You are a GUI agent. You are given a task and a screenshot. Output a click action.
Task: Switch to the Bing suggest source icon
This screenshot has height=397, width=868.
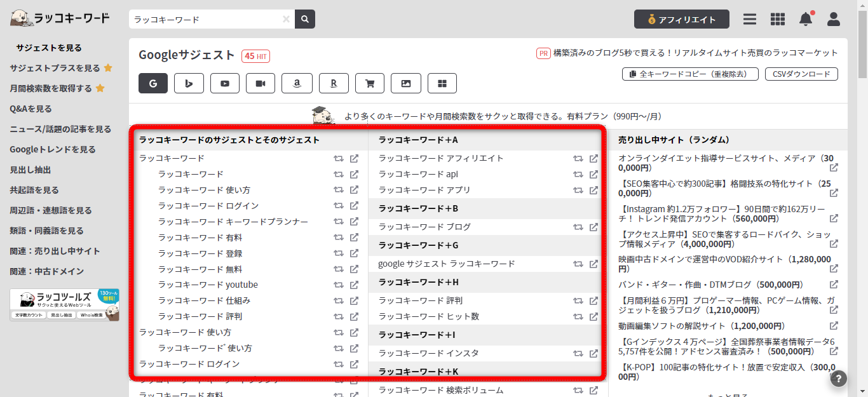[189, 83]
